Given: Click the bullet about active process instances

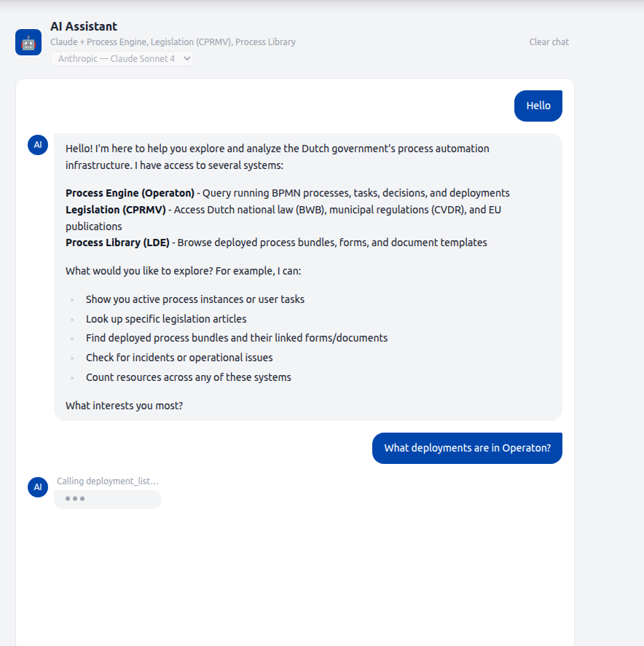Looking at the screenshot, I should [x=195, y=299].
